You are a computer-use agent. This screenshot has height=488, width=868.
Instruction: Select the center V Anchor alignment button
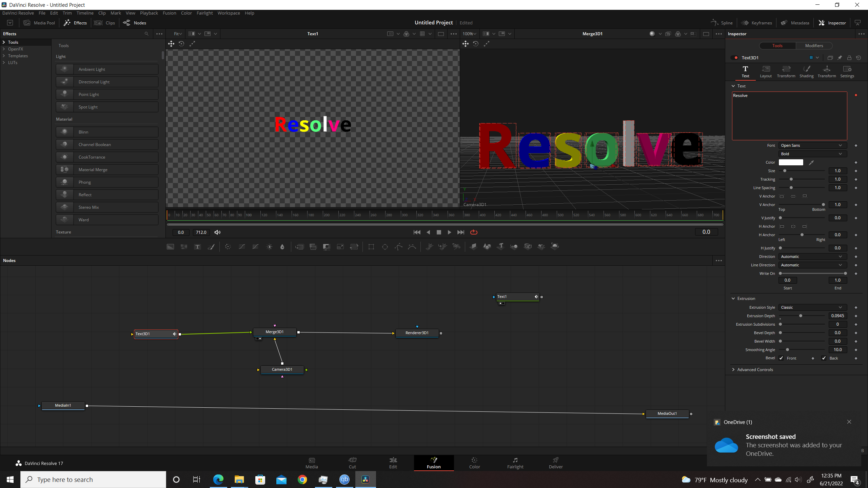click(x=793, y=196)
